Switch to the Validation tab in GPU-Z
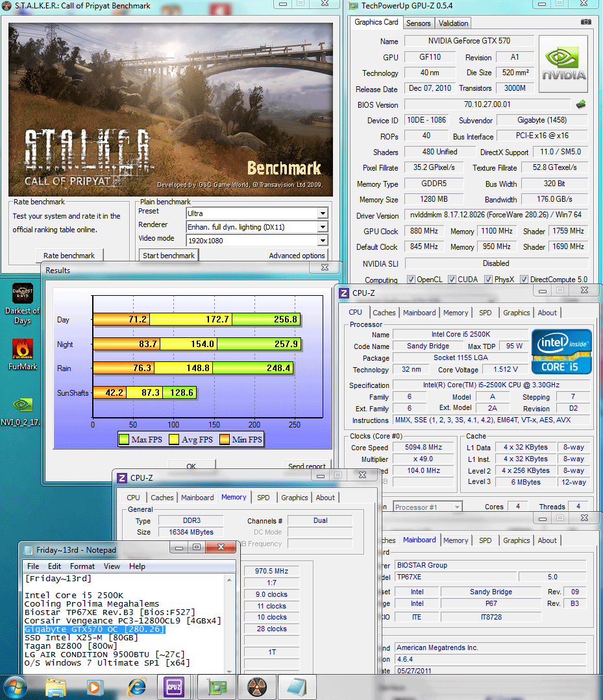Viewport: 603px width, 700px height. 453,23
